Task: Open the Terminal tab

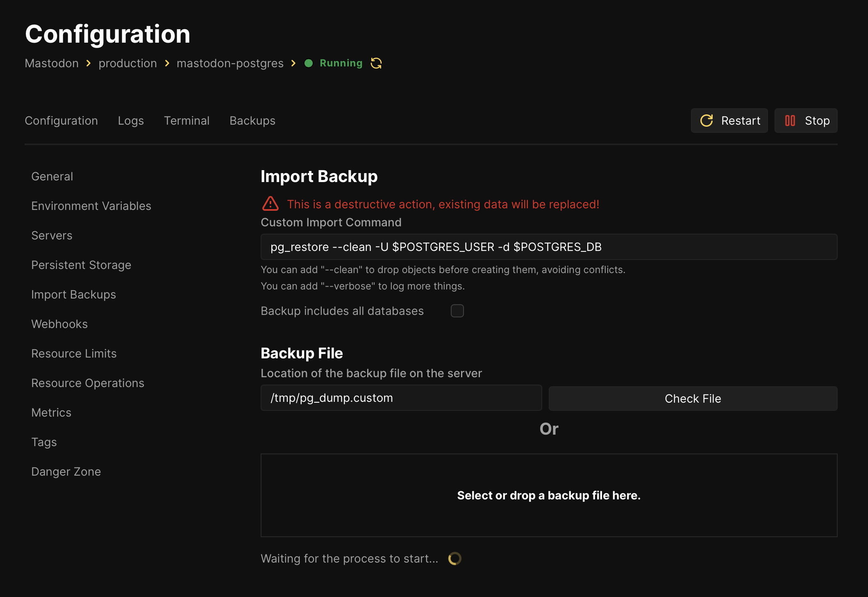Action: pos(186,121)
